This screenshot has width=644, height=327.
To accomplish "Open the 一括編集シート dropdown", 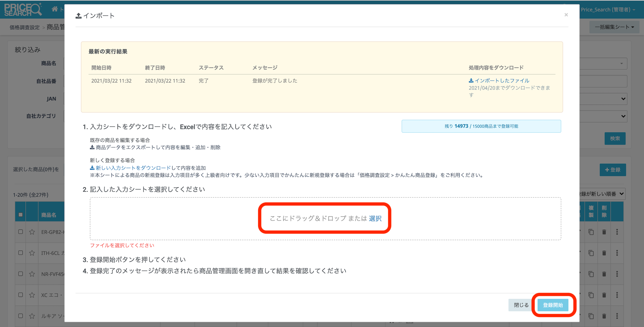I will pos(614,27).
